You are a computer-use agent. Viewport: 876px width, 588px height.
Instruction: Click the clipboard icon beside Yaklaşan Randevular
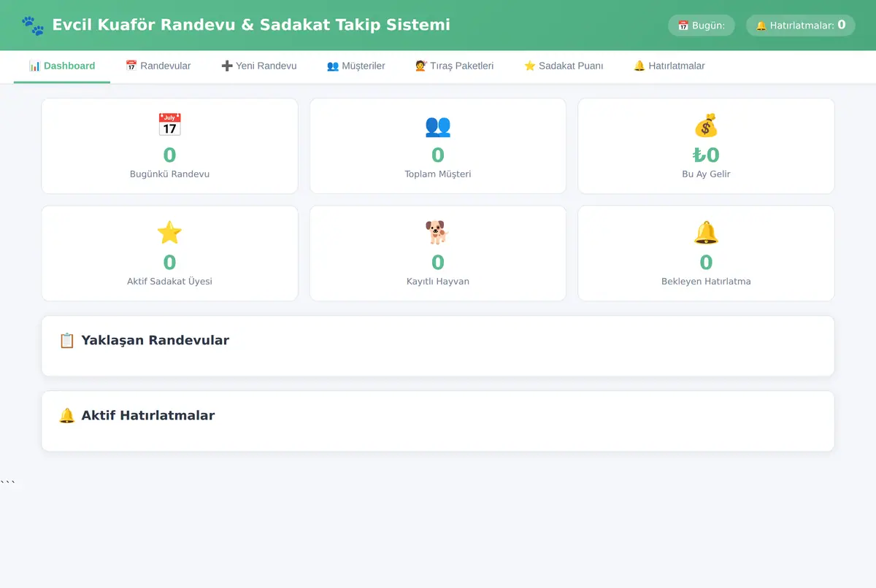click(67, 341)
